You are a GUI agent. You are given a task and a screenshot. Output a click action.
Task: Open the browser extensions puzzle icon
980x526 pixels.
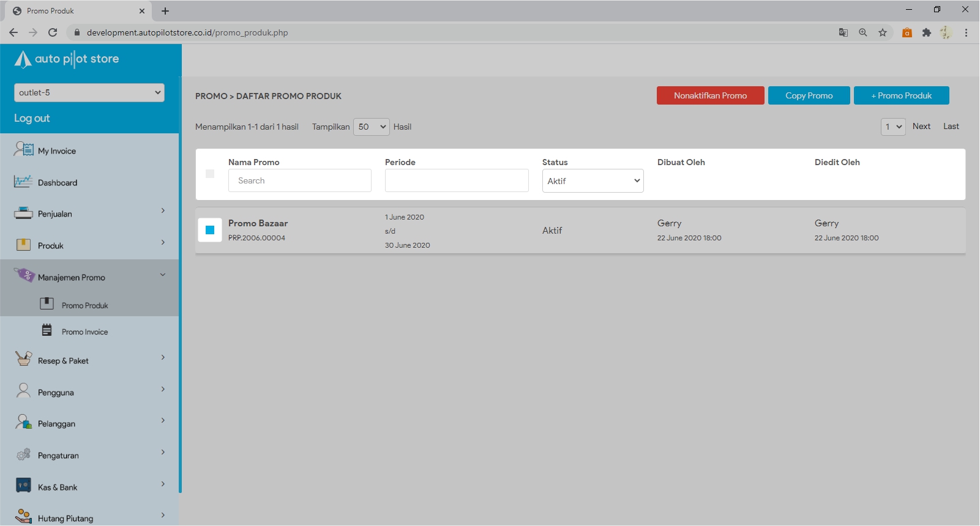point(926,32)
